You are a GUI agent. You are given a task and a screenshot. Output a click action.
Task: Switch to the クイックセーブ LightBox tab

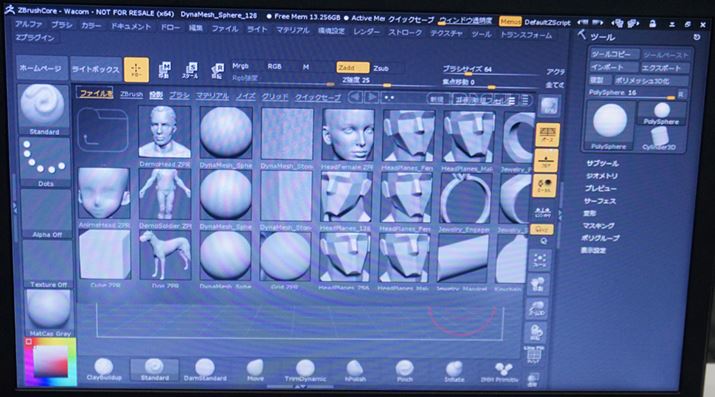click(318, 97)
